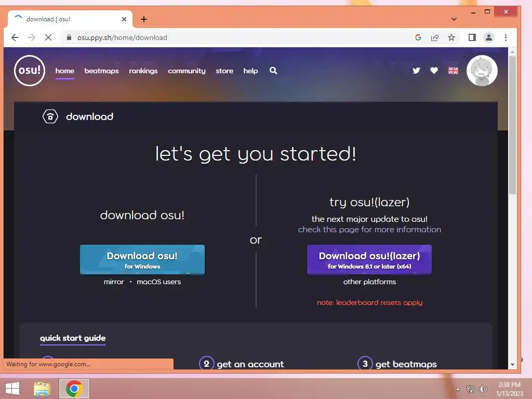Viewport: 532px width, 399px height.
Task: Click Download osu!(lazer) button
Action: (x=369, y=260)
